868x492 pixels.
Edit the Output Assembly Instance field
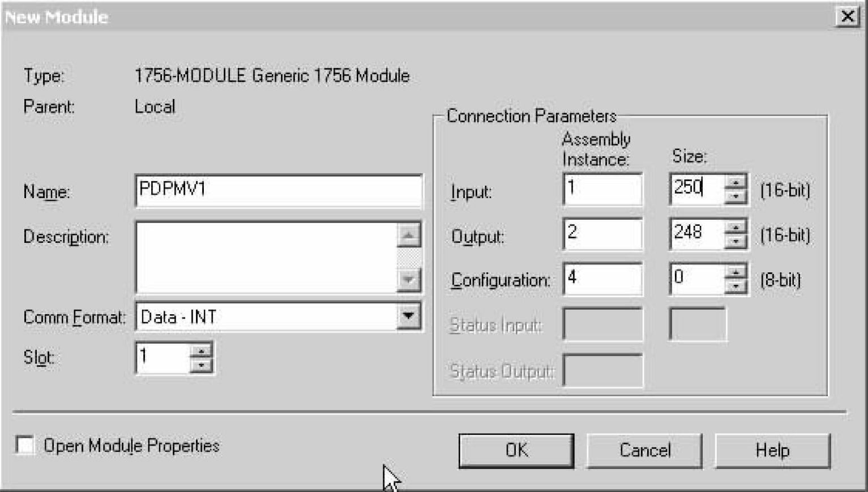tap(602, 234)
